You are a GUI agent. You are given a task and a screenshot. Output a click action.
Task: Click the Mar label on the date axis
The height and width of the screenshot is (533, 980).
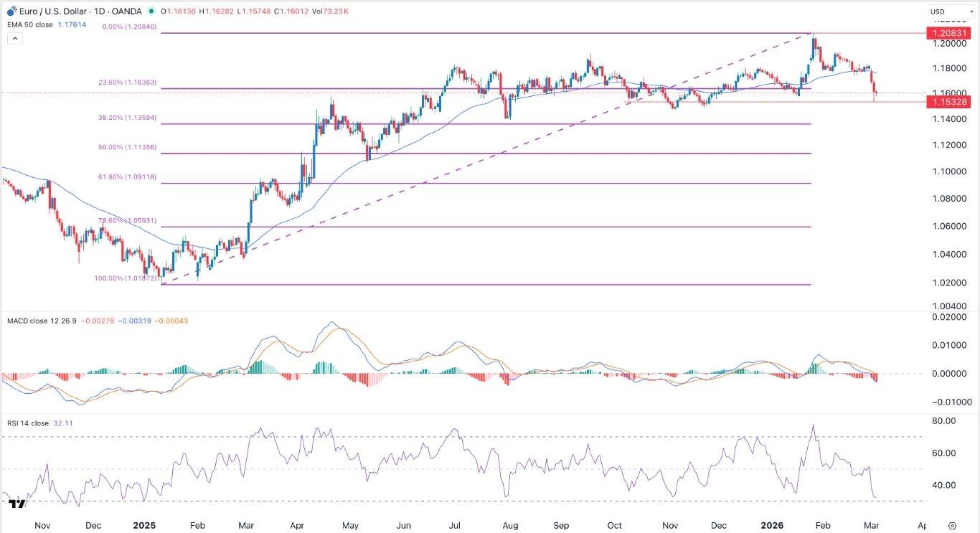870,526
